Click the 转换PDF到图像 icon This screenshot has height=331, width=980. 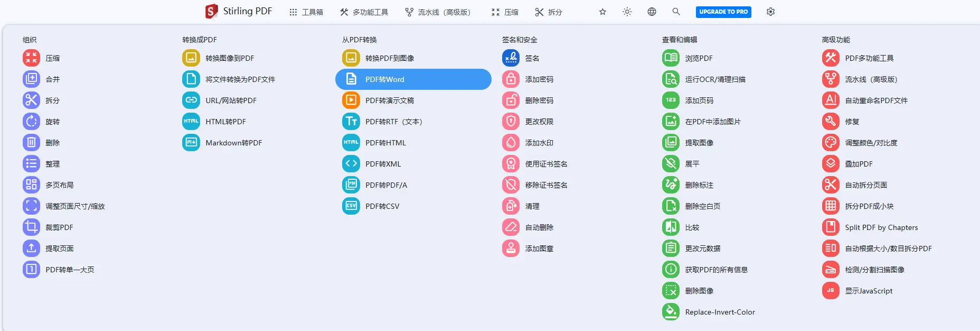point(351,58)
